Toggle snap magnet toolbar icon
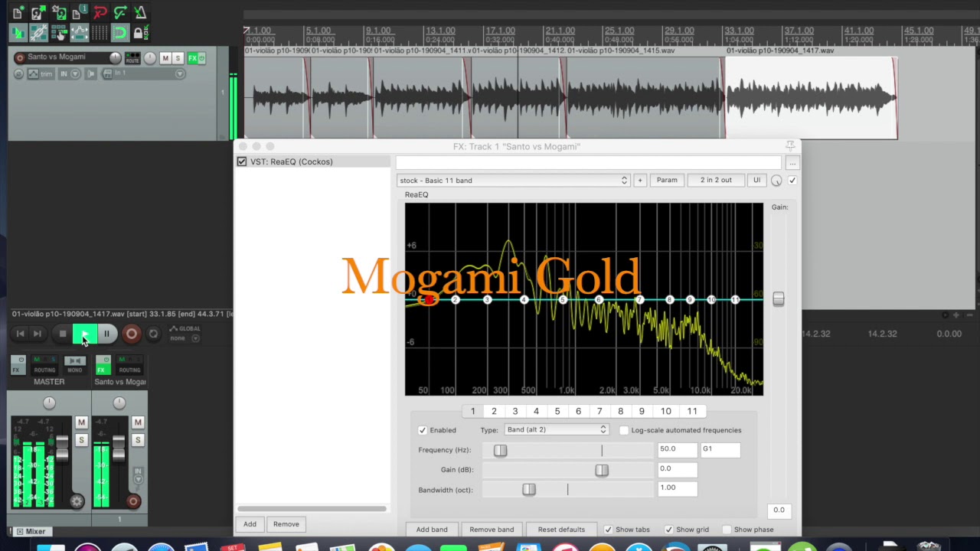 pos(120,33)
